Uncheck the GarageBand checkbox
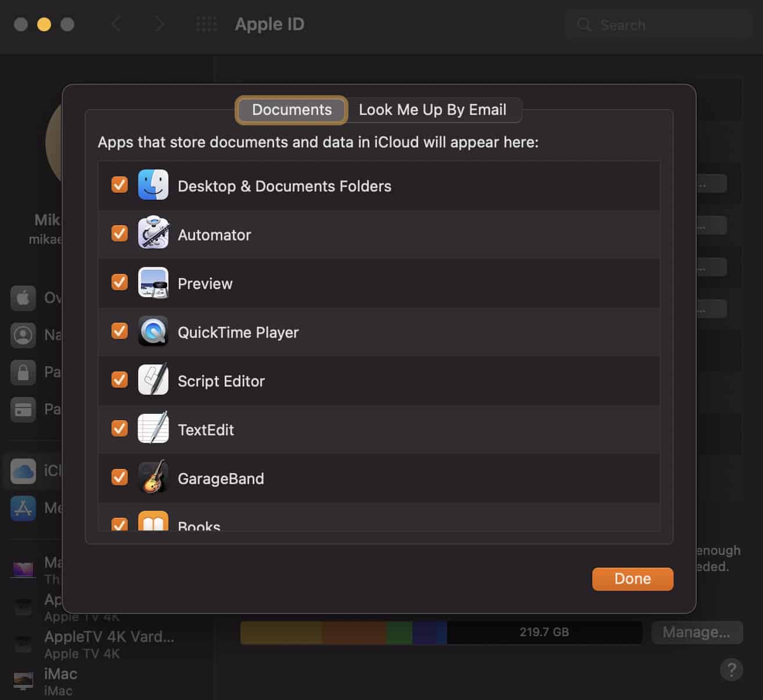 click(120, 477)
